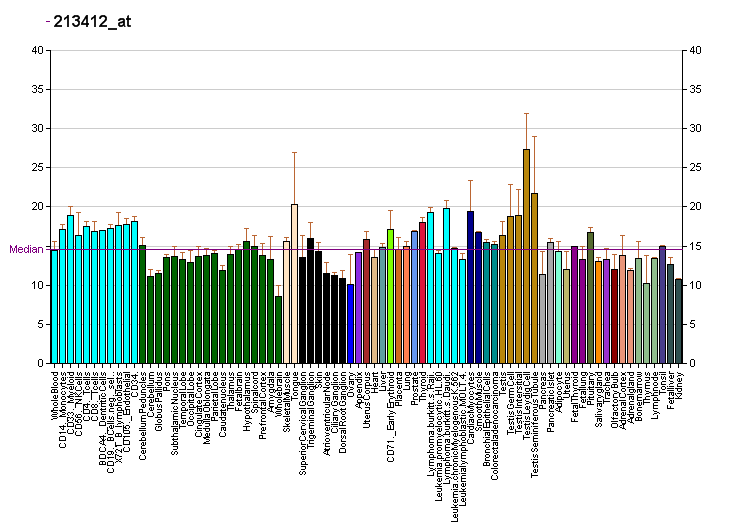Select the bright green CD71 Early Erythroid bar

tap(390, 296)
